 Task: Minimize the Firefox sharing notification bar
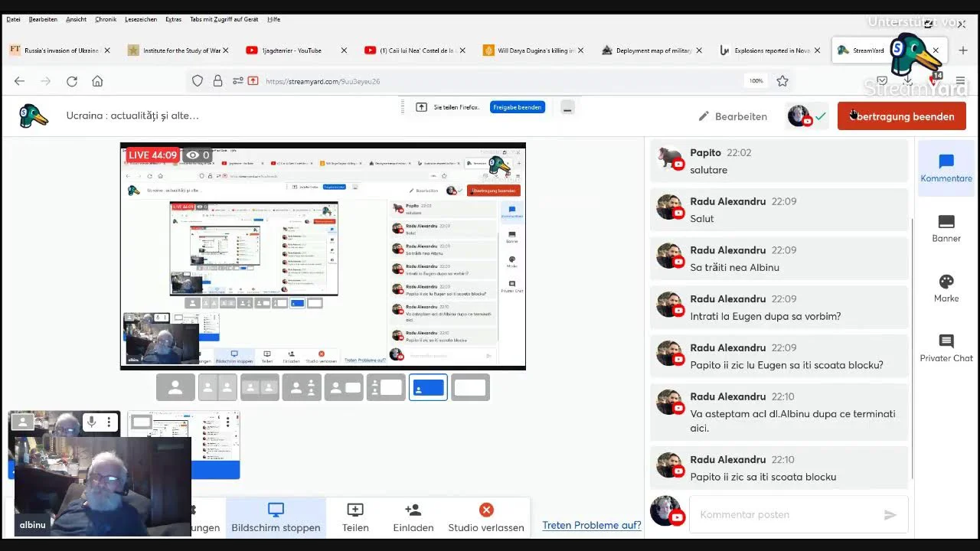567,108
